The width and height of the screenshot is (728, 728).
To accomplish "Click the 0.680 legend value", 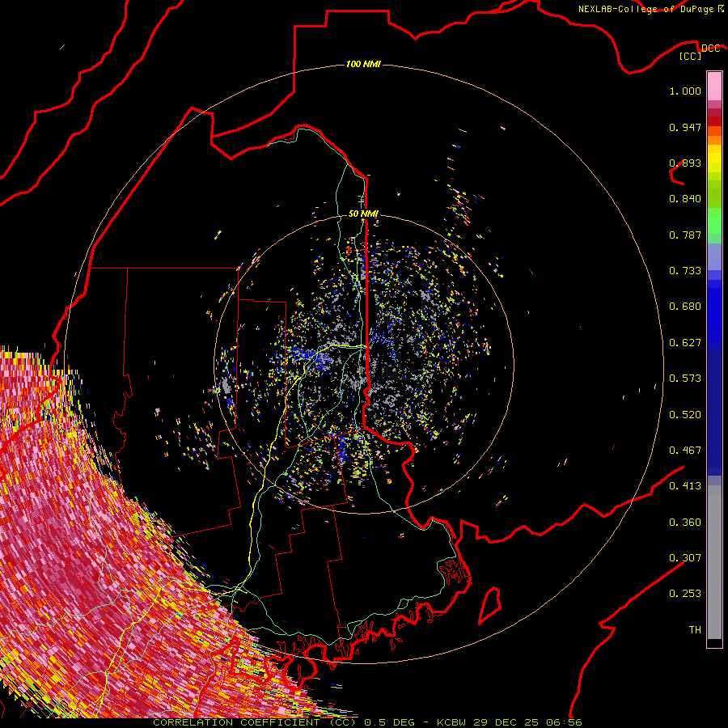I will pyautogui.click(x=685, y=307).
